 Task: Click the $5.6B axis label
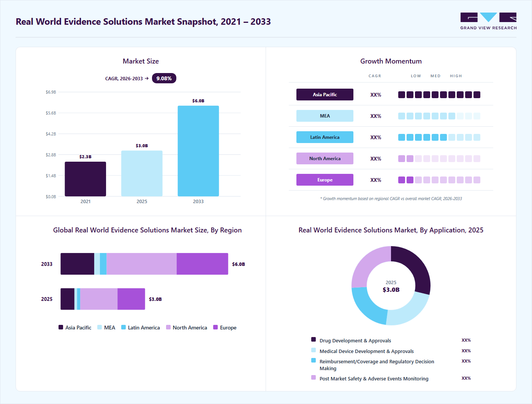coord(51,113)
